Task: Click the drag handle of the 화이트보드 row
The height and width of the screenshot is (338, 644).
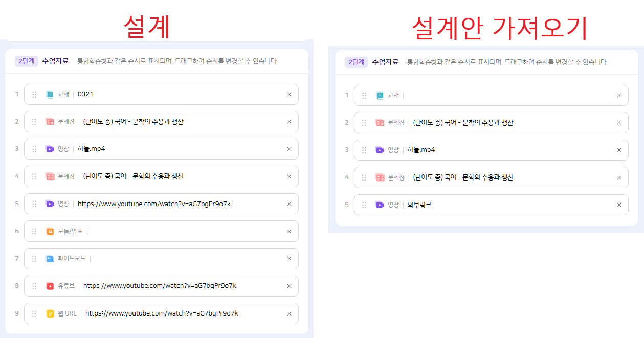Action: point(34,259)
